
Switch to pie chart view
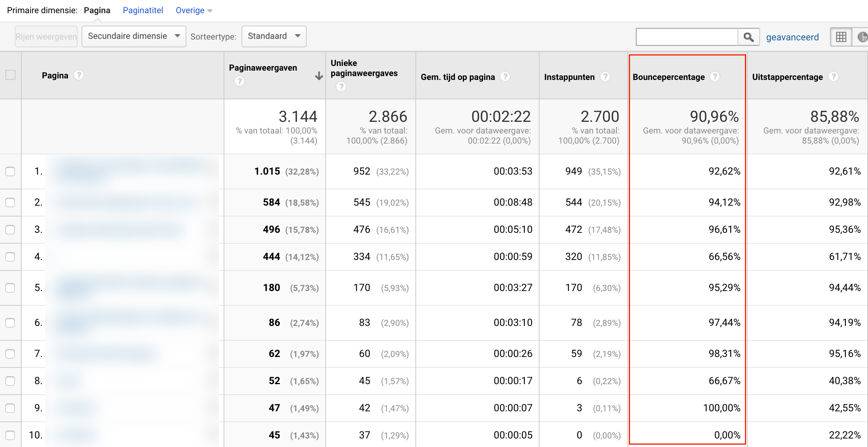coord(862,37)
